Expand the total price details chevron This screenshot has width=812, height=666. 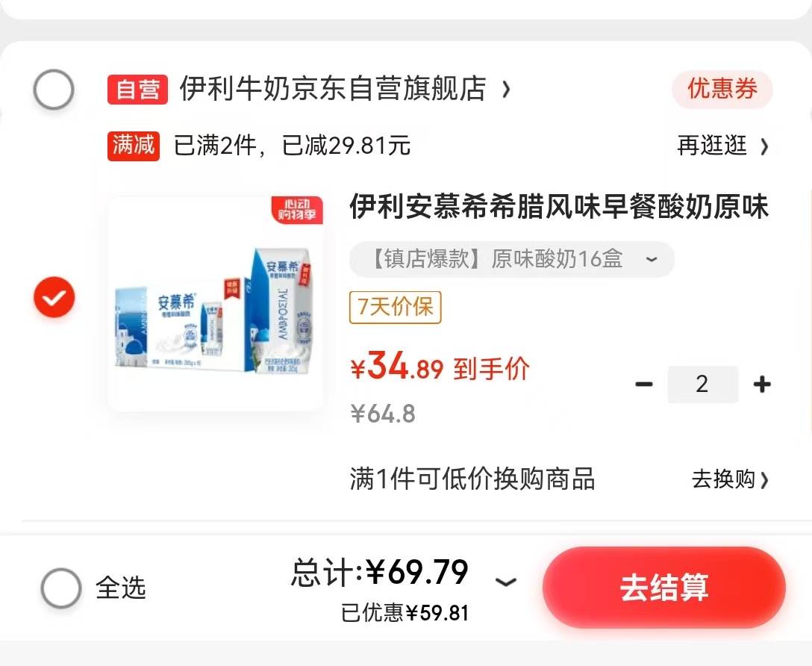click(x=505, y=582)
